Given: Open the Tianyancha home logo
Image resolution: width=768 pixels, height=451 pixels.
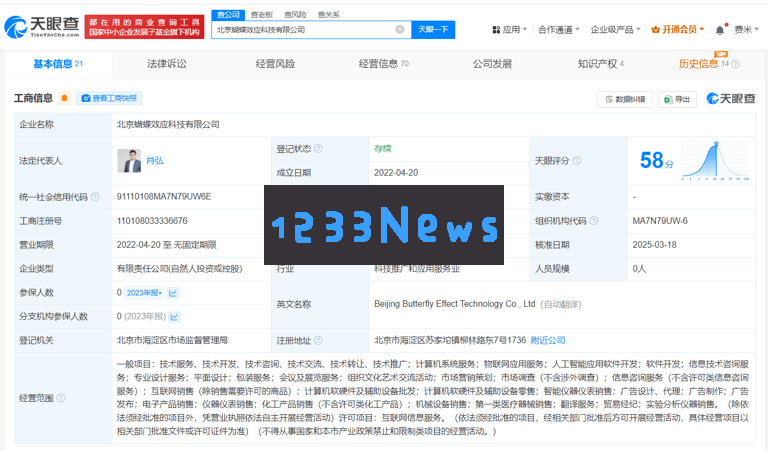Looking at the screenshot, I should click(42, 26).
